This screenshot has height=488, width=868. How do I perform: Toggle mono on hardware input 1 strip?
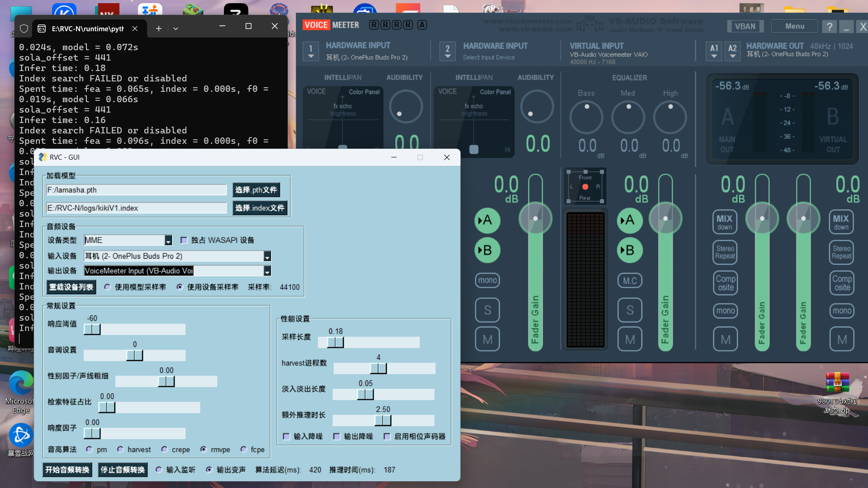(x=487, y=280)
